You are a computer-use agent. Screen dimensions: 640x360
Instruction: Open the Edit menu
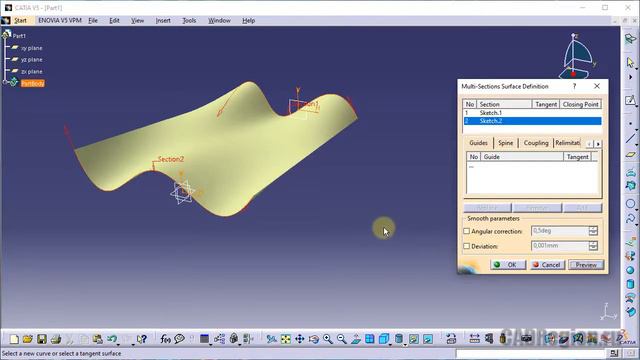pyautogui.click(x=114, y=20)
